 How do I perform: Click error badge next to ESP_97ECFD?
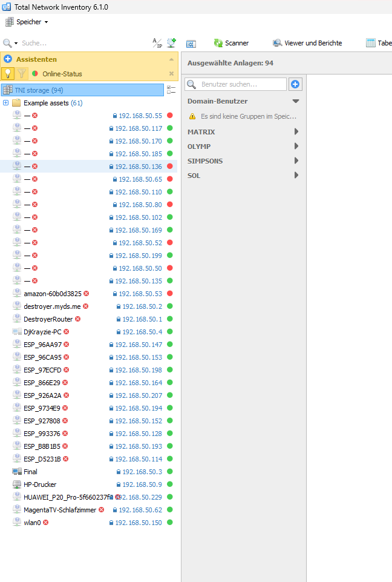click(x=67, y=369)
